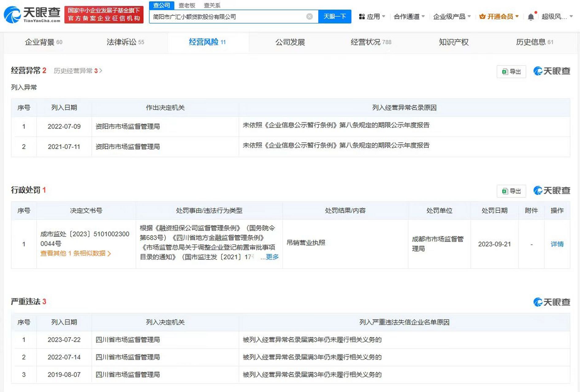Clear the search box with X icon
This screenshot has height=392, width=580.
coord(310,17)
